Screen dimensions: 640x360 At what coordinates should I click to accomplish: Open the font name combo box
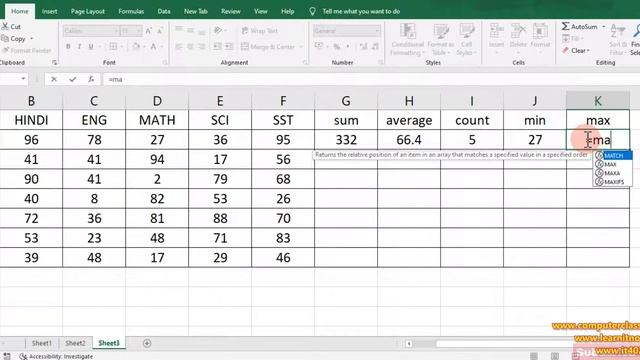91,31
